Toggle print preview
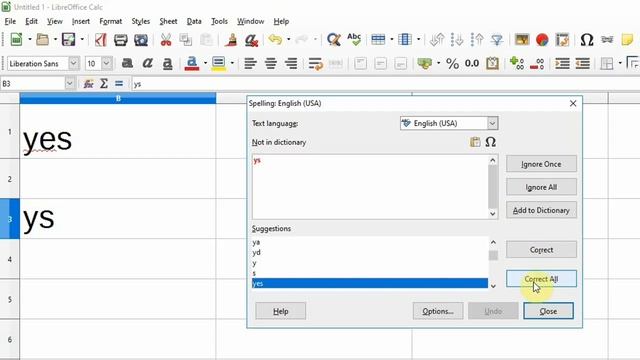The height and width of the screenshot is (360, 640). pos(141,40)
